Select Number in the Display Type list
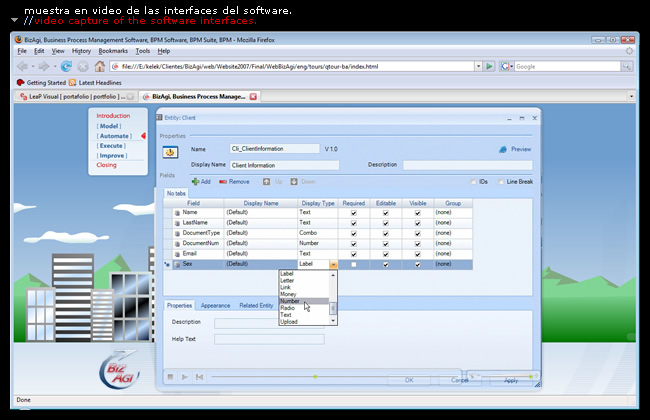The height and width of the screenshot is (420, 650). (x=290, y=301)
